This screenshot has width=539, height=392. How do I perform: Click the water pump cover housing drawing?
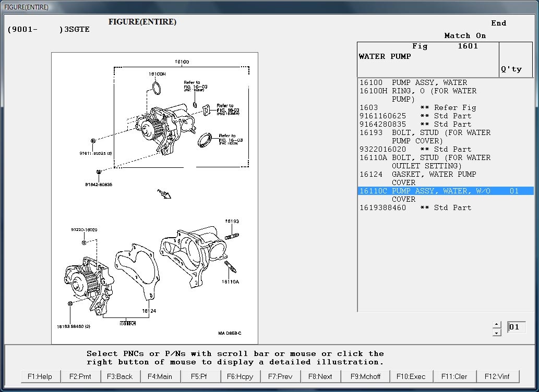coord(193,256)
